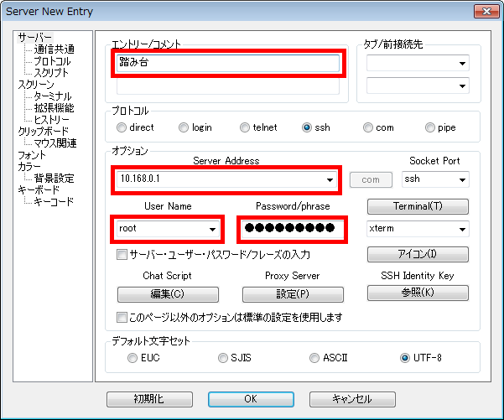Viewport: 504px width, 420px height.
Task: Select キーボード settings category
Action: click(39, 190)
